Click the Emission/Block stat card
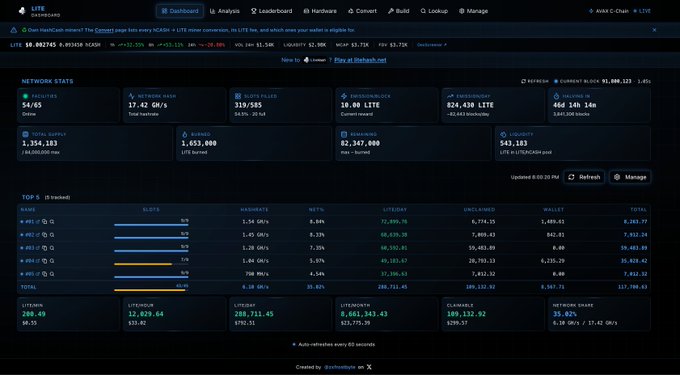680x375 pixels. pyautogui.click(x=386, y=105)
